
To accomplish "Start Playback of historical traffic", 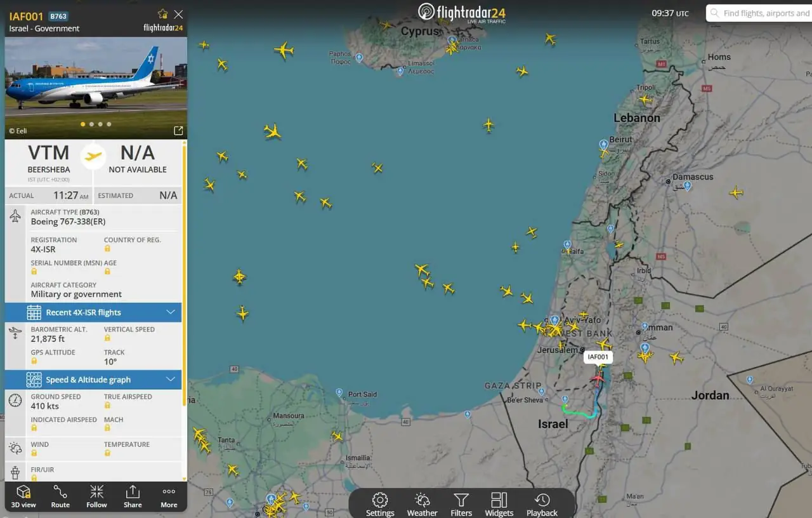I will (x=542, y=504).
